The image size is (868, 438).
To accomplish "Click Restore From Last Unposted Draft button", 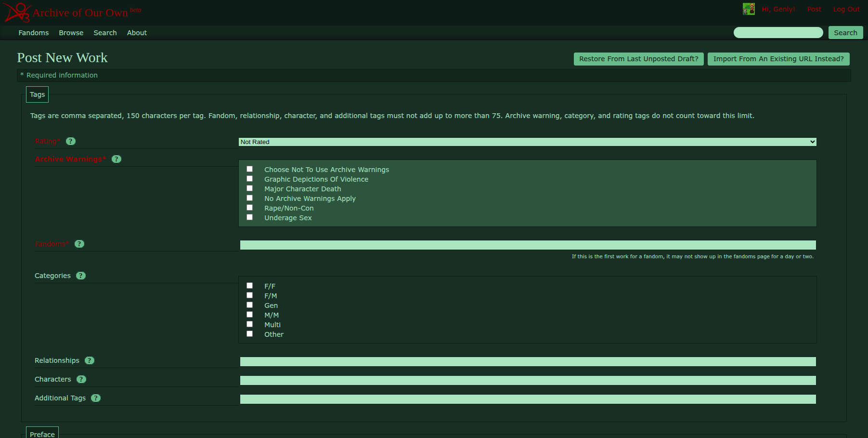I will pos(638,59).
